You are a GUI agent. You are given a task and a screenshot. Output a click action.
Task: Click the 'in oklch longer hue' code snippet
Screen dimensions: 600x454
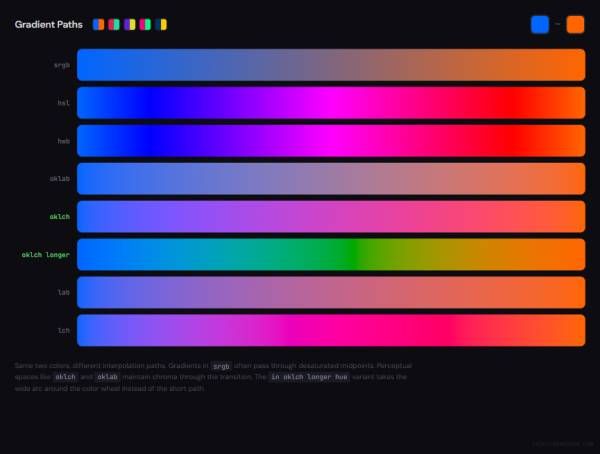tap(309, 377)
